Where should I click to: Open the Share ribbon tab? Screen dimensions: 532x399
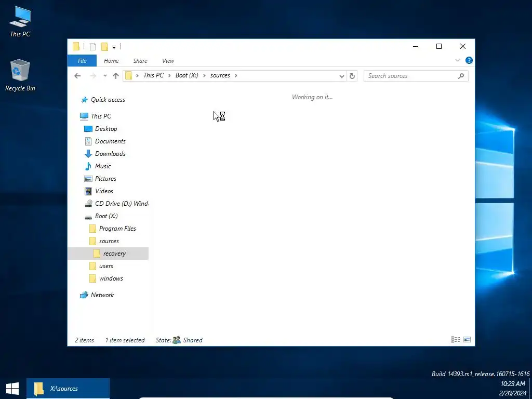click(140, 61)
